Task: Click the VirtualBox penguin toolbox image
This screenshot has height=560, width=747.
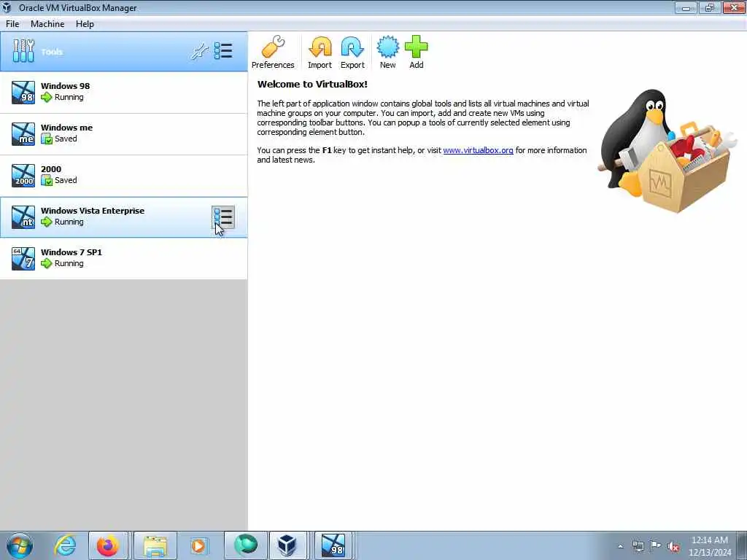Action: coord(666,150)
